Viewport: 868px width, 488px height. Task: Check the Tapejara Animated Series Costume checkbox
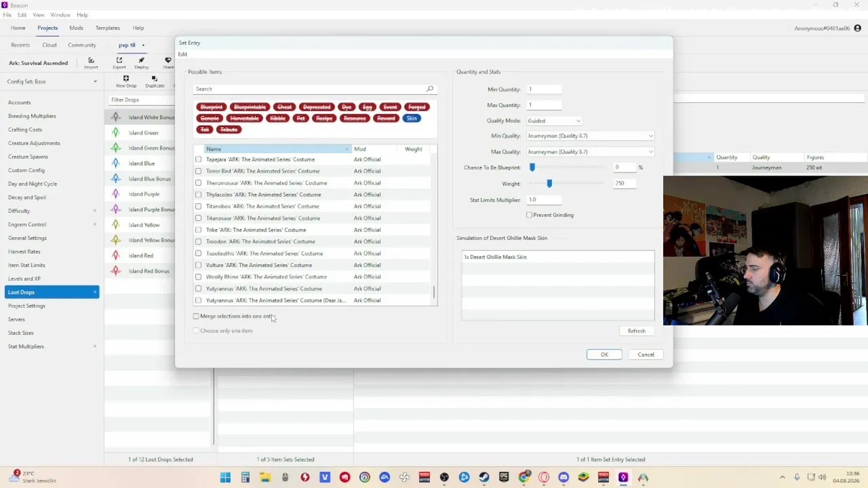click(x=199, y=159)
